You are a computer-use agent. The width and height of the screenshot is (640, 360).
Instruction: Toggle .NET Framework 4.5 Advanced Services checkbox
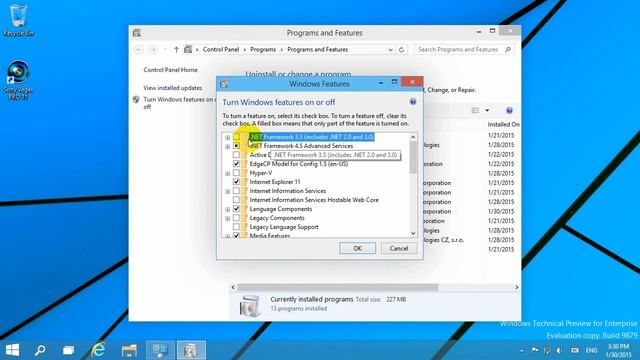coord(236,146)
